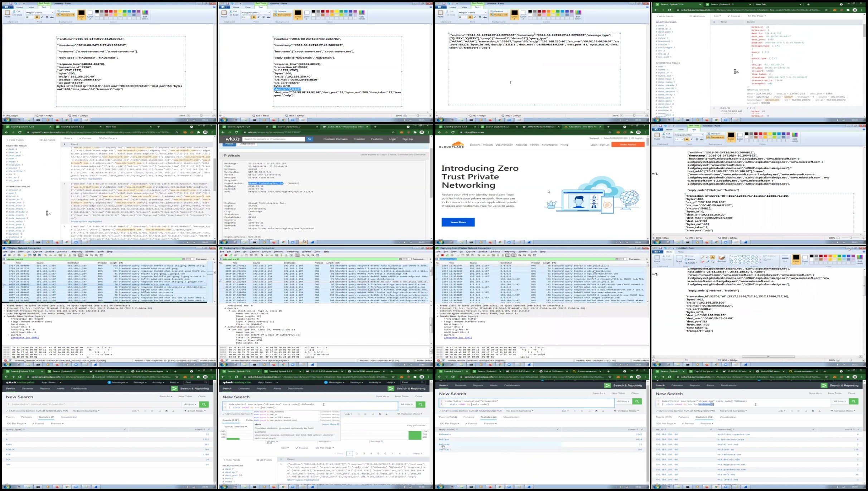The width and height of the screenshot is (868, 491).
Task: Open Pricing on the Cloudflare navigation bar
Action: pos(564,145)
